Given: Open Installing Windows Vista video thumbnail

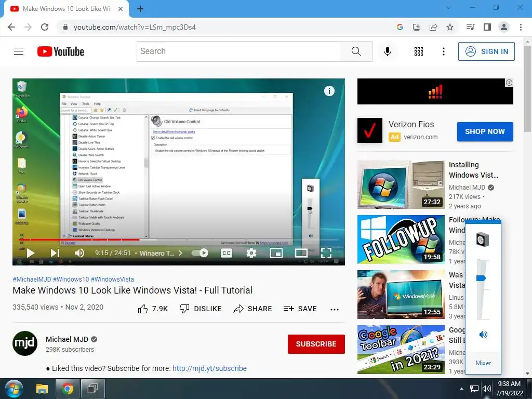Looking at the screenshot, I should [x=401, y=184].
